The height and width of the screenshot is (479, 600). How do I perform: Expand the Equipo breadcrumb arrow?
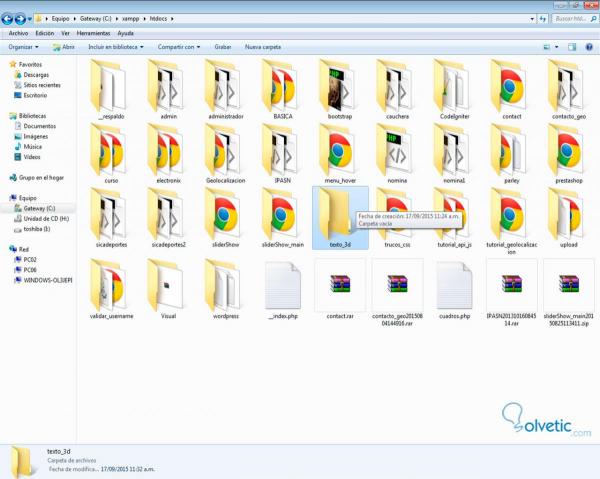point(75,18)
